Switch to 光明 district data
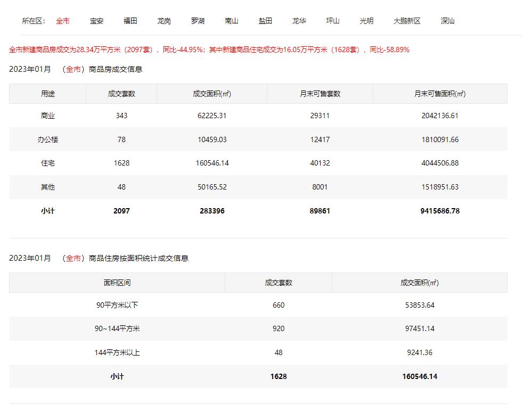 (366, 21)
